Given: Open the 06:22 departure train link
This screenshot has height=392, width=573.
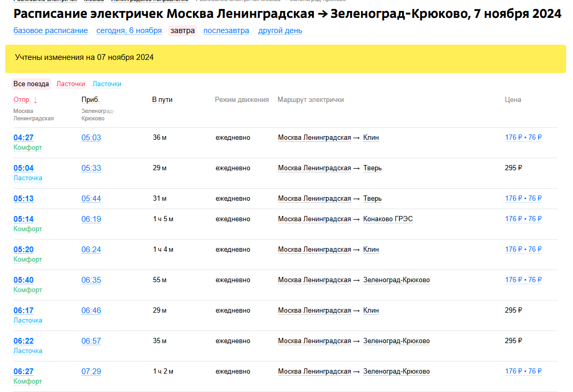Looking at the screenshot, I should pyautogui.click(x=23, y=341).
